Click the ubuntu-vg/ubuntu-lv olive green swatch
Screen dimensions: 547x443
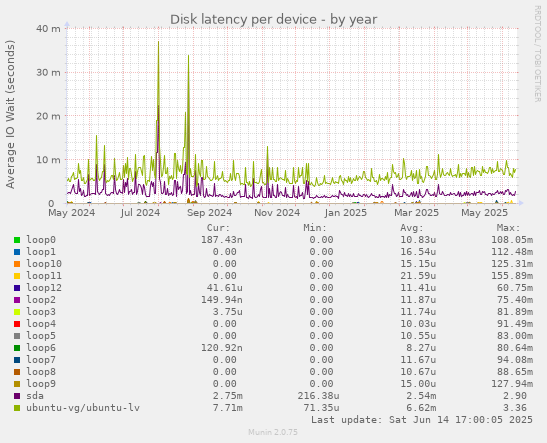coord(17,408)
